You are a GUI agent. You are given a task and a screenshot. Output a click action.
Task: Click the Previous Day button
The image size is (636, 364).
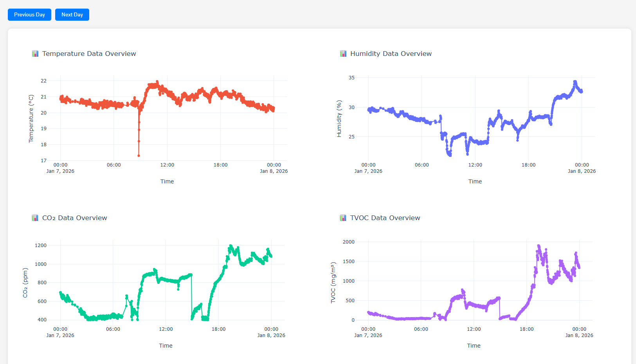[29, 14]
